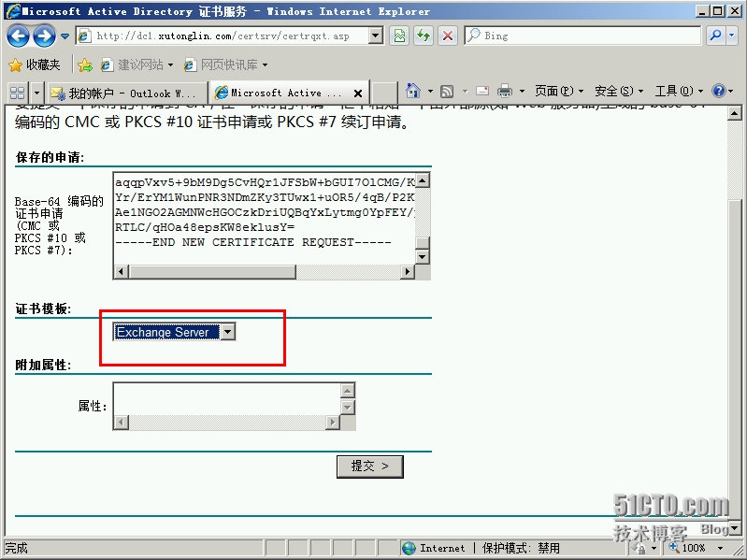Image resolution: width=747 pixels, height=560 pixels.
Task: Click the Internet zone globe icon in status bar
Action: pyautogui.click(x=409, y=548)
